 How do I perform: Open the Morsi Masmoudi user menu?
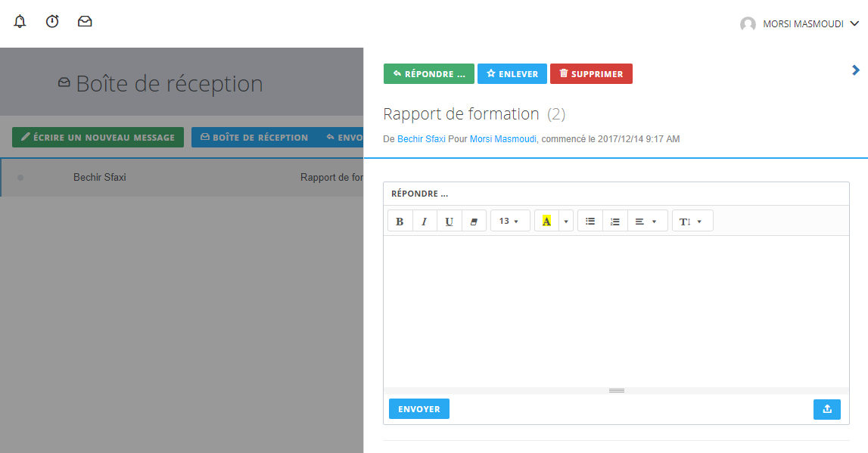click(x=800, y=24)
